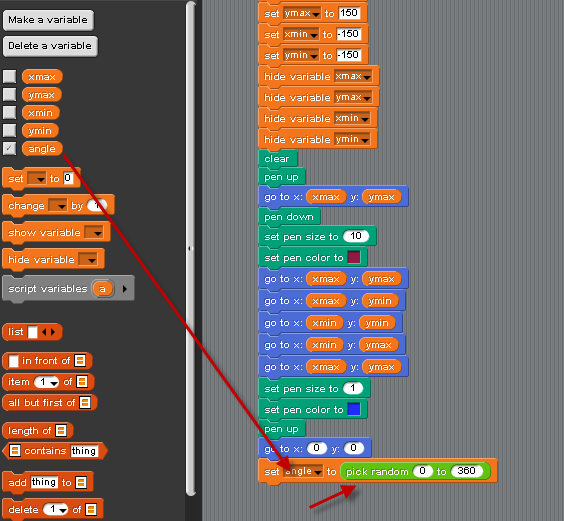Click the list-slot icon in 'in front of' block
This screenshot has width=564, height=521.
tap(80, 361)
